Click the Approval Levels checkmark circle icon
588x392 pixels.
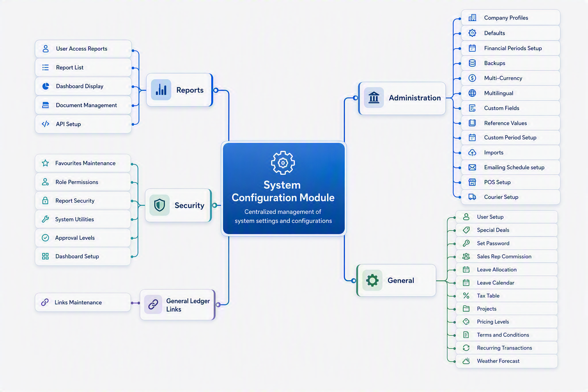(45, 238)
